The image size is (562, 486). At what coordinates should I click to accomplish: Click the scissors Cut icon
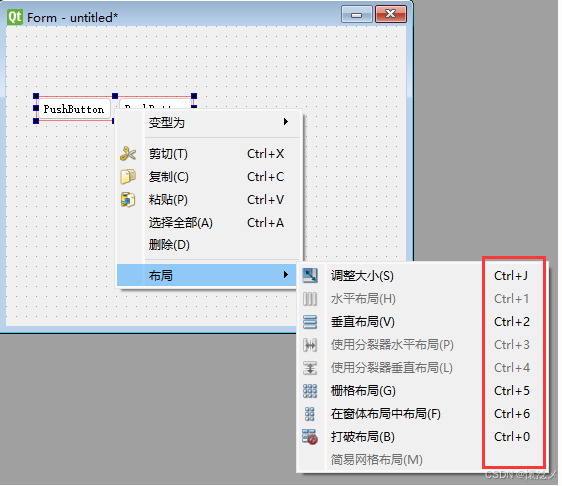(x=128, y=154)
